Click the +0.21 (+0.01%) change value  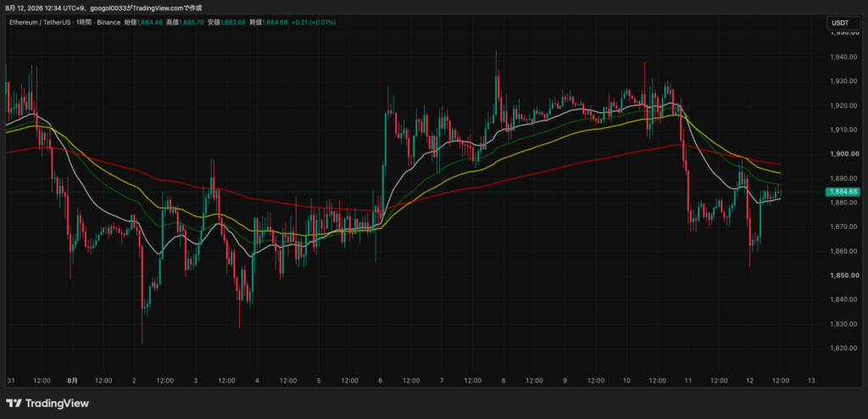pos(314,22)
